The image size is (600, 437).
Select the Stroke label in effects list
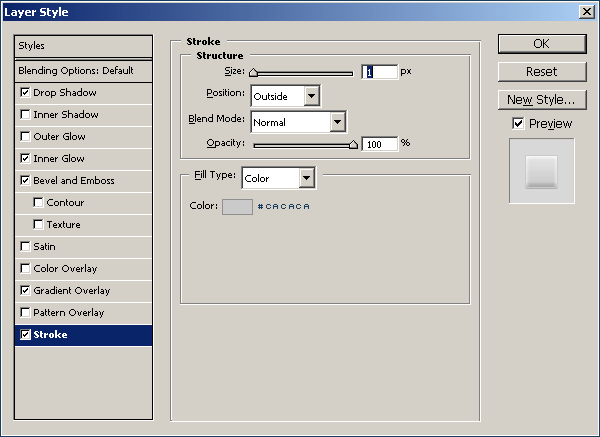(x=50, y=334)
